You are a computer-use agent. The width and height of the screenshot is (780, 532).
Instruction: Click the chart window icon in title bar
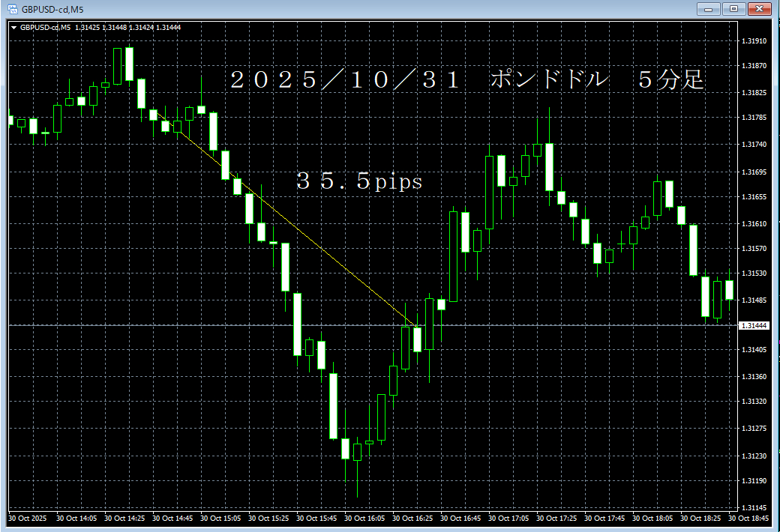tap(13, 9)
